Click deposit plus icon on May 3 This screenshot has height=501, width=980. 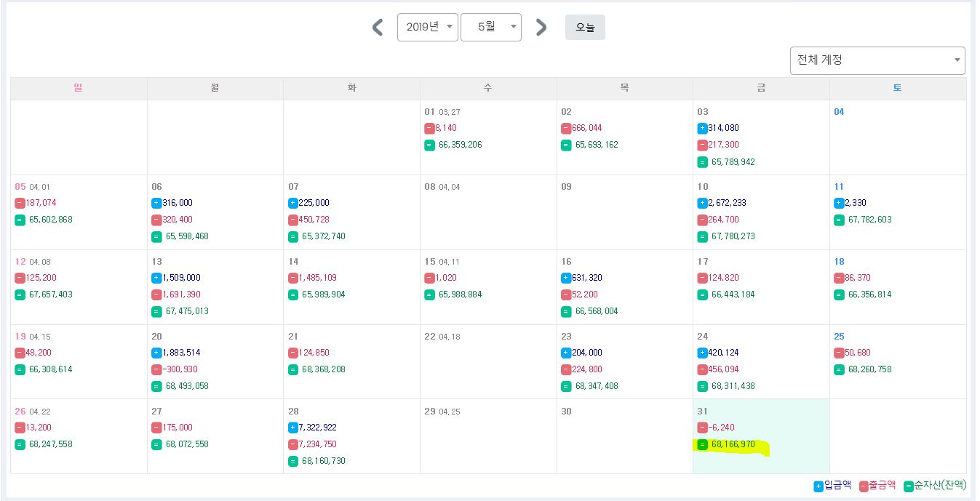pyautogui.click(x=702, y=128)
